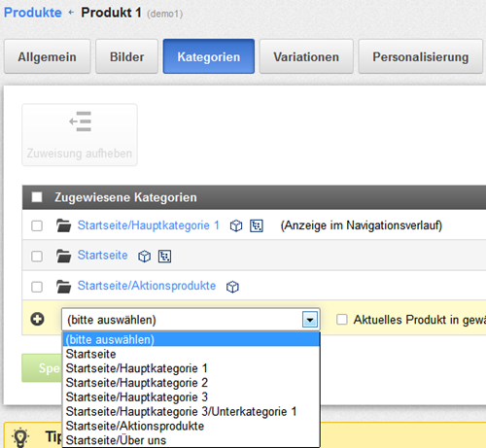Click tree structure icon in Hauptkategorie 1 row

click(257, 225)
